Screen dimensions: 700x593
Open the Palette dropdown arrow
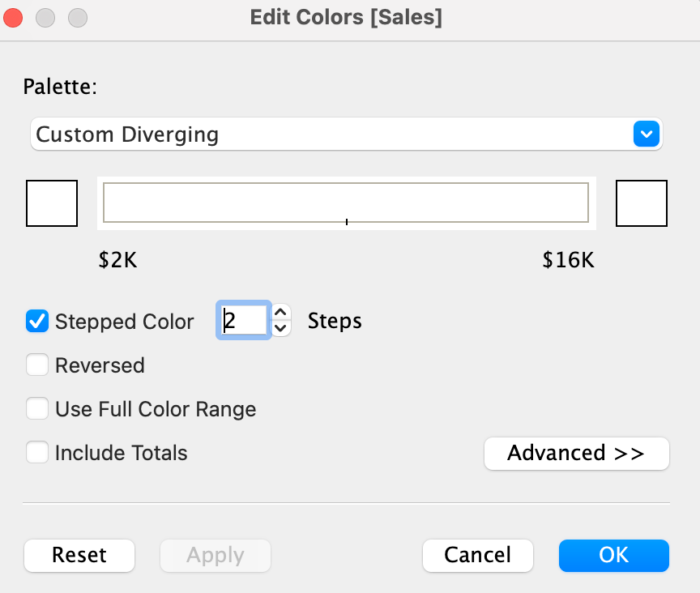click(x=646, y=134)
